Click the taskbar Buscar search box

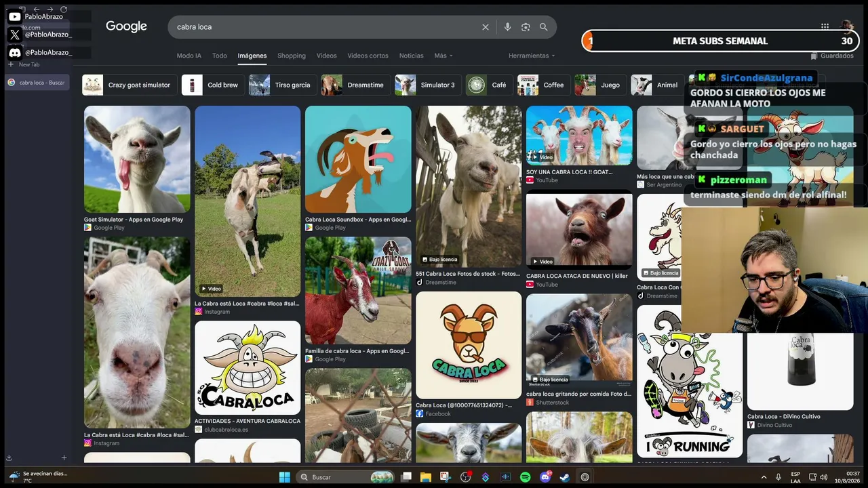[x=347, y=477]
